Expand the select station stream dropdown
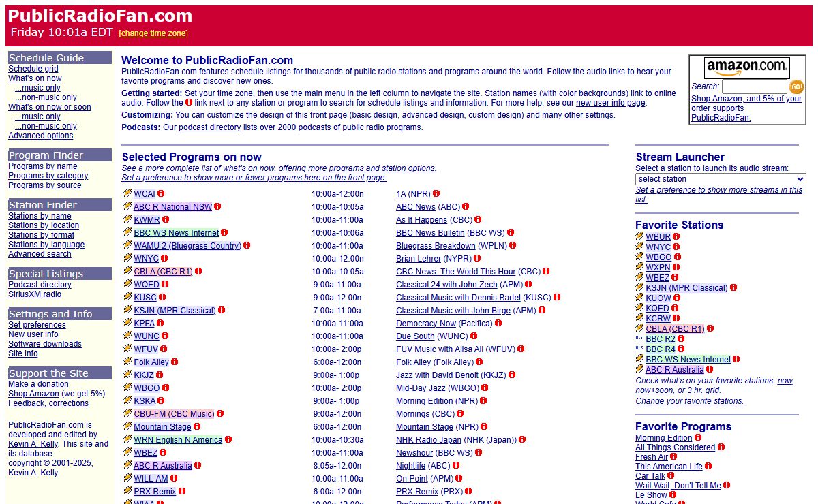The height and width of the screenshot is (504, 818). coord(721,179)
